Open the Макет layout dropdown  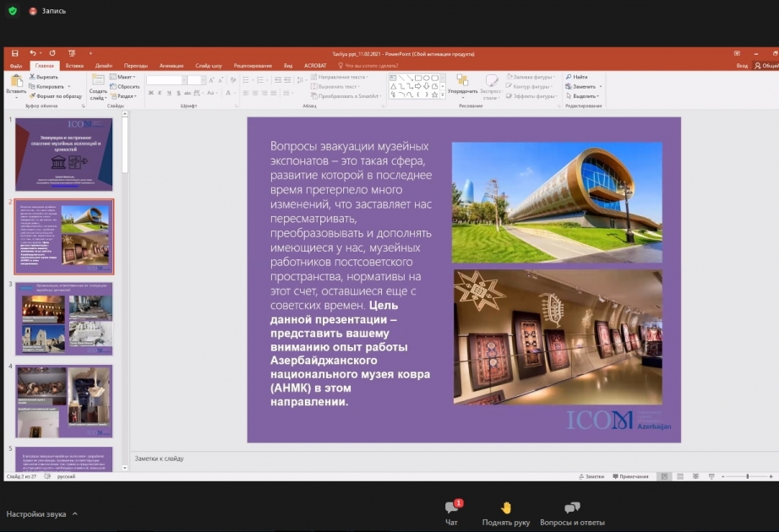pyautogui.click(x=123, y=77)
